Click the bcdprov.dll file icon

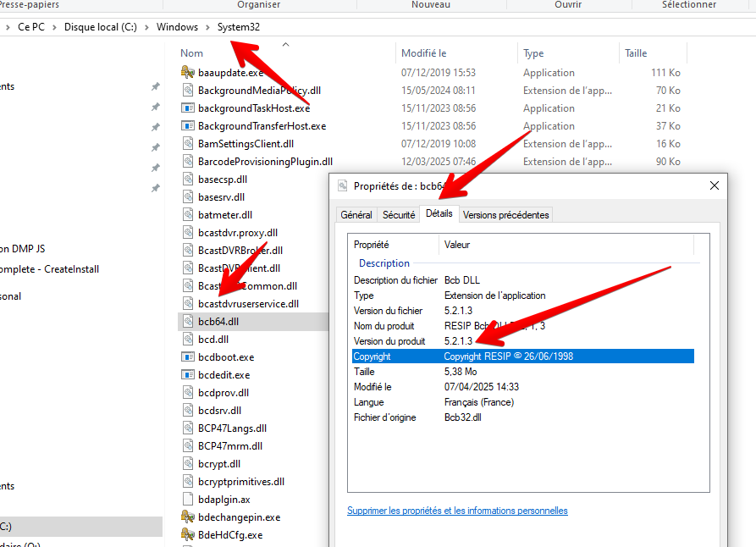pos(188,393)
